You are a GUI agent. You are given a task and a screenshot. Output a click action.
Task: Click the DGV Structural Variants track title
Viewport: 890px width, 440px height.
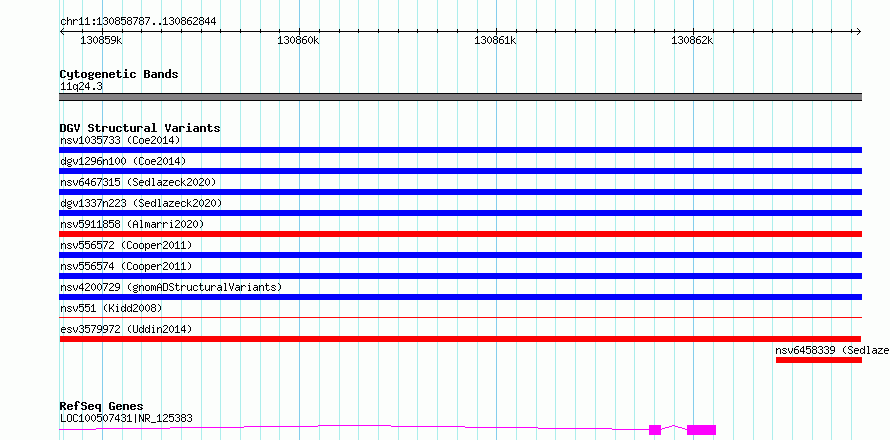click(x=140, y=128)
